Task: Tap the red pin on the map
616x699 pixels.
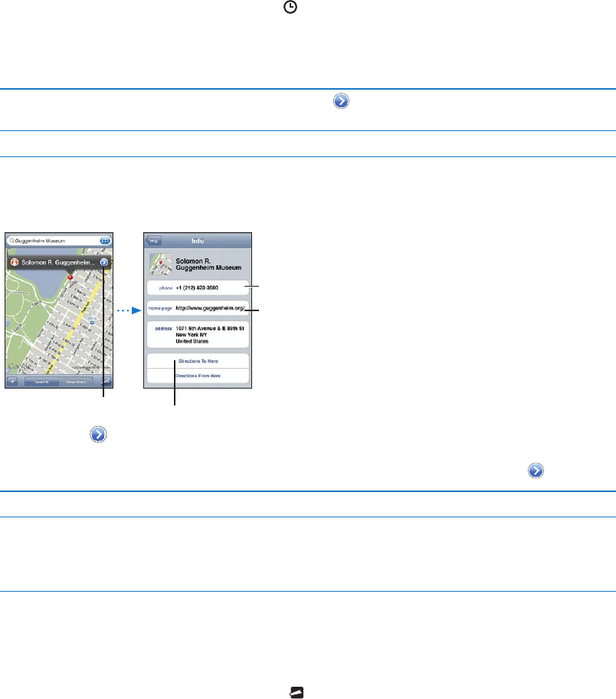Action: point(70,277)
